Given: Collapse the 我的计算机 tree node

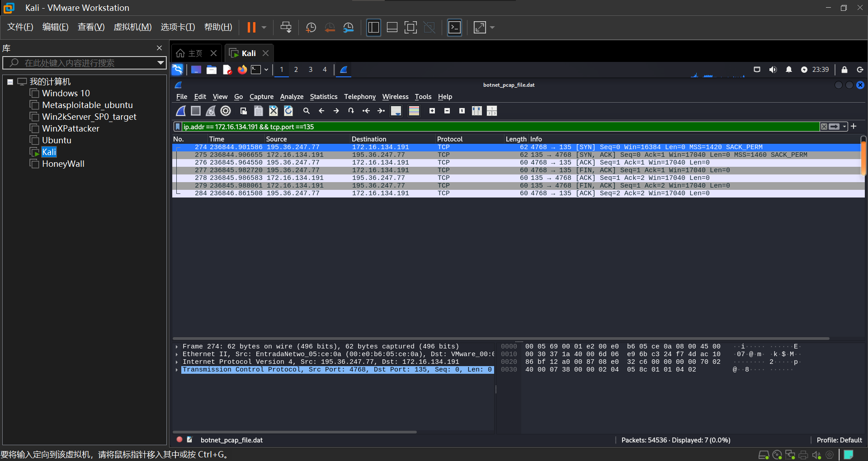Looking at the screenshot, I should tap(10, 82).
